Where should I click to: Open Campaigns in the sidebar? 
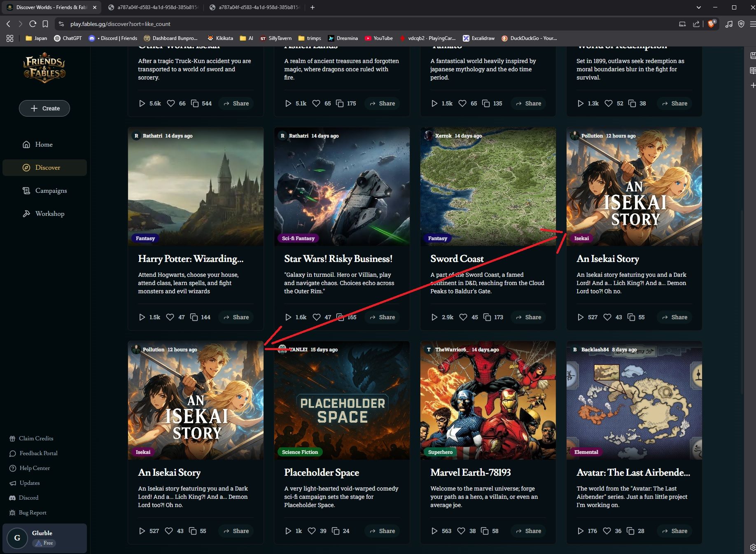tap(44, 191)
